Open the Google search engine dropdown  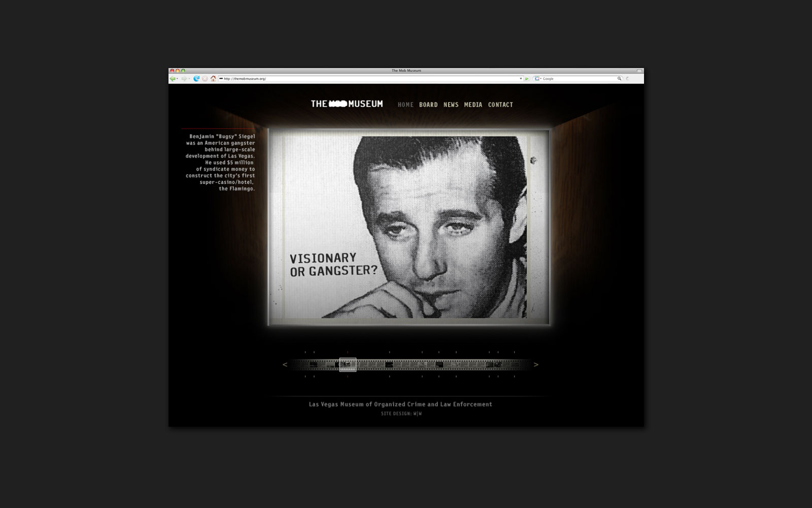pyautogui.click(x=538, y=79)
